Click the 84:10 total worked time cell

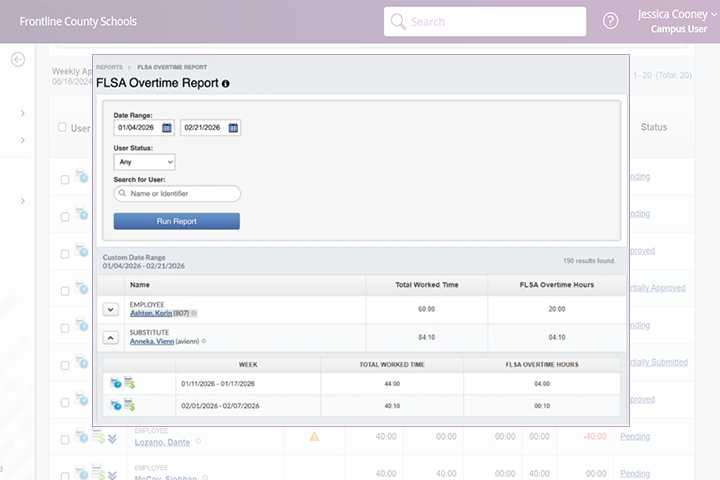coord(427,337)
